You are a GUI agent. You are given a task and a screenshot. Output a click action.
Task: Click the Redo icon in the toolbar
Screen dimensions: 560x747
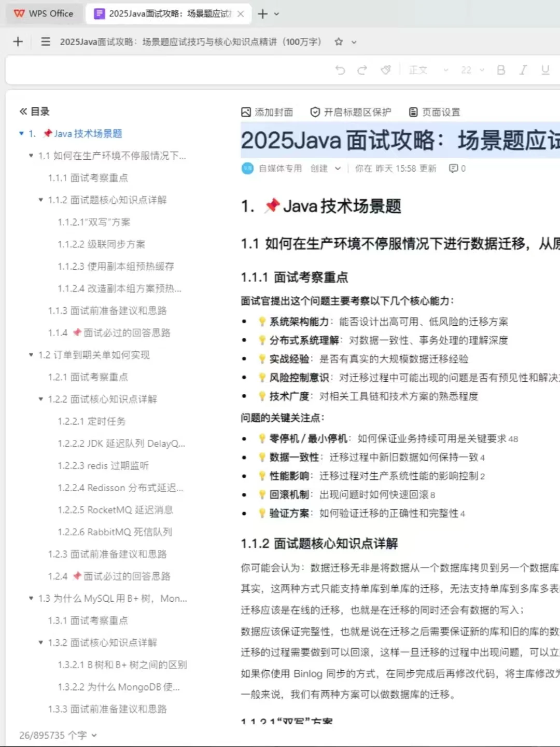[361, 70]
